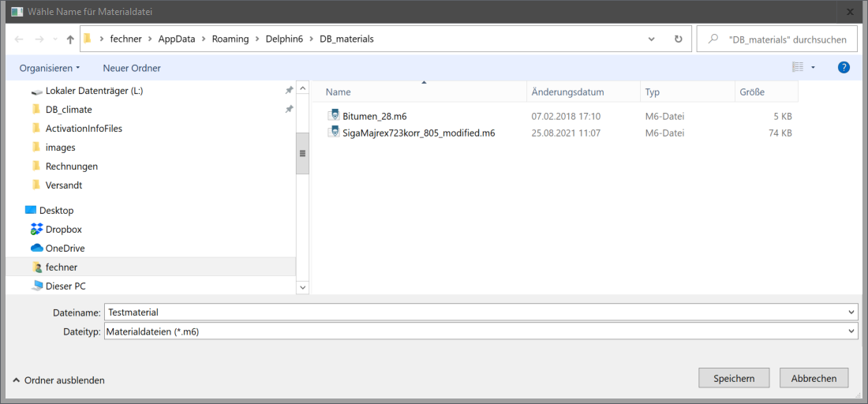Click the navigation pane scroll-down arrow
Screen dimensions: 868x404
(302, 287)
